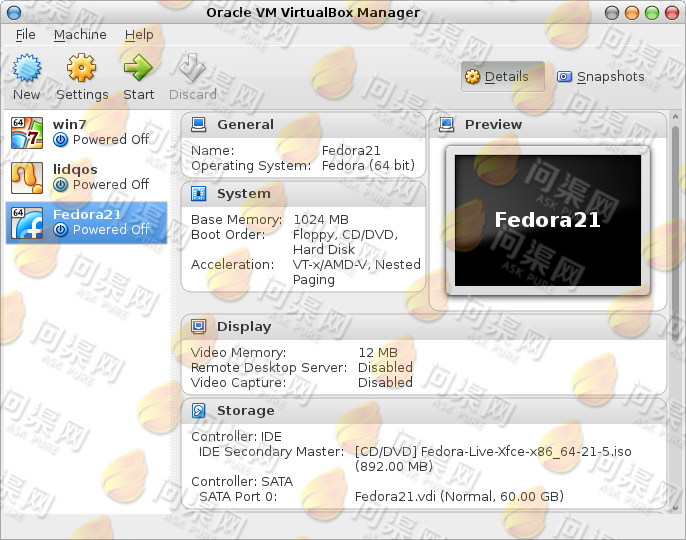This screenshot has width=686, height=540.
Task: Click the Display section icon
Action: 199,326
